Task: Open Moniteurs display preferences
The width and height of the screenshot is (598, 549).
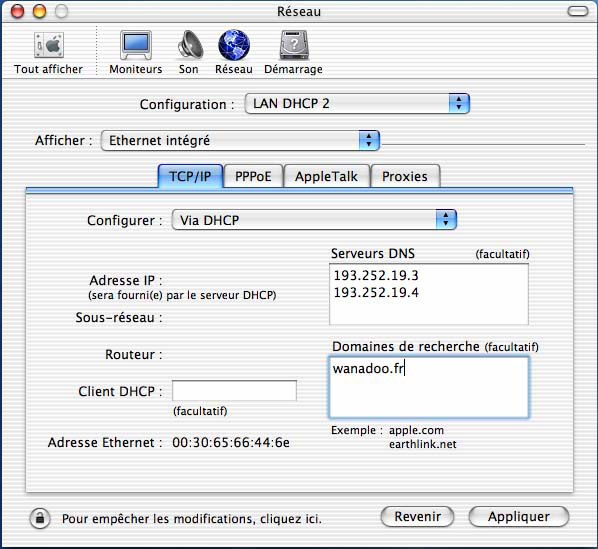Action: [x=136, y=46]
